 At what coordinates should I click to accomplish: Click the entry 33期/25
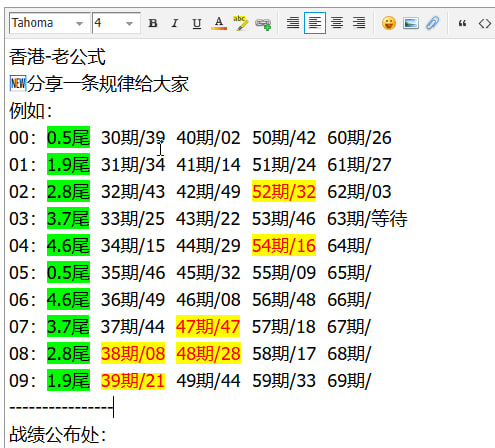point(133,218)
